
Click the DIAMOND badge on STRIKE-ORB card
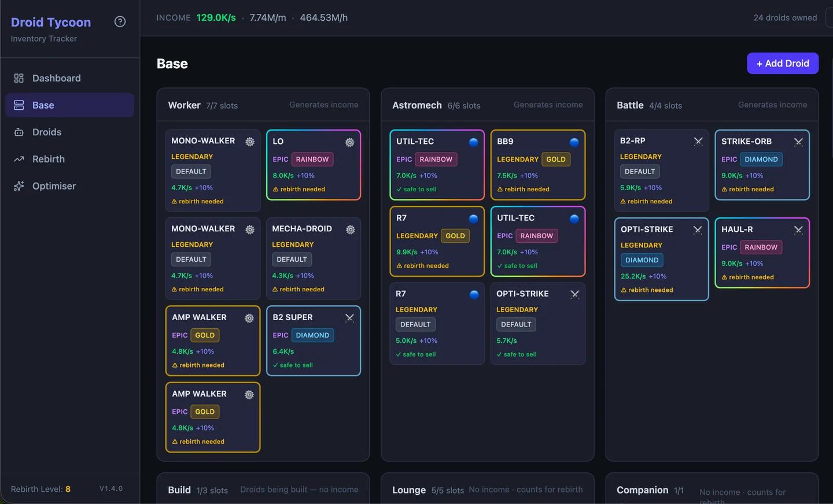761,160
